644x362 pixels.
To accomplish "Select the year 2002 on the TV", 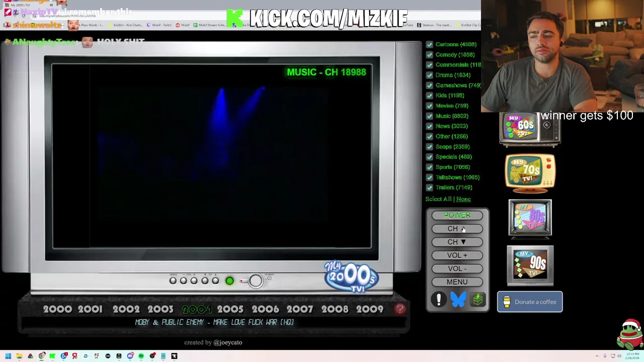I will click(126, 309).
